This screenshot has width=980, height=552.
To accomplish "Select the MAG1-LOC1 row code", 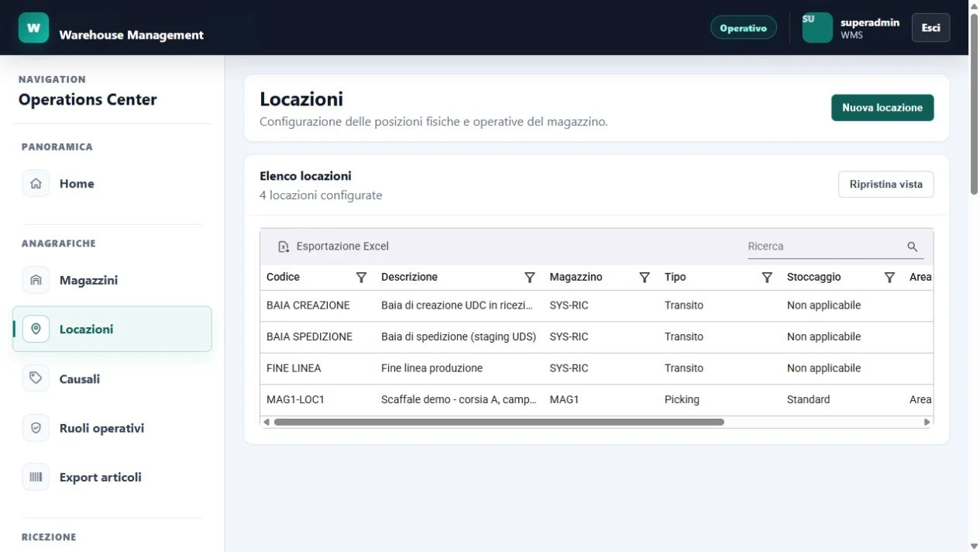I will click(x=295, y=399).
